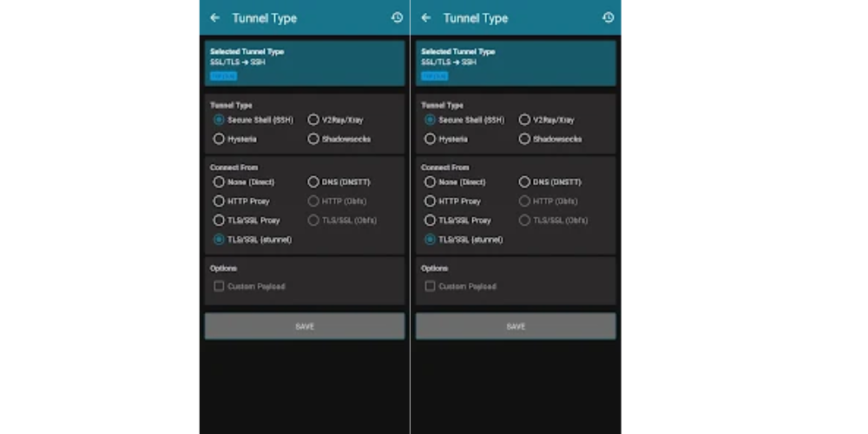Enable Custom Payload checkbox in the left screen
Viewport: 868px width, 434px height.
(220, 286)
